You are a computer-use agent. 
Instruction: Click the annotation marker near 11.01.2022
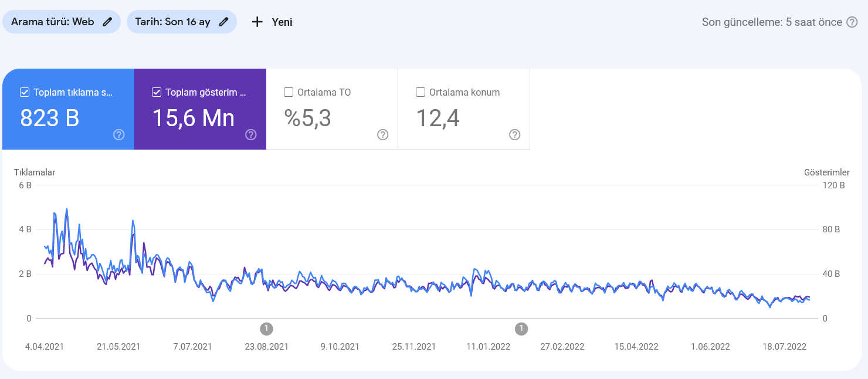tap(521, 329)
